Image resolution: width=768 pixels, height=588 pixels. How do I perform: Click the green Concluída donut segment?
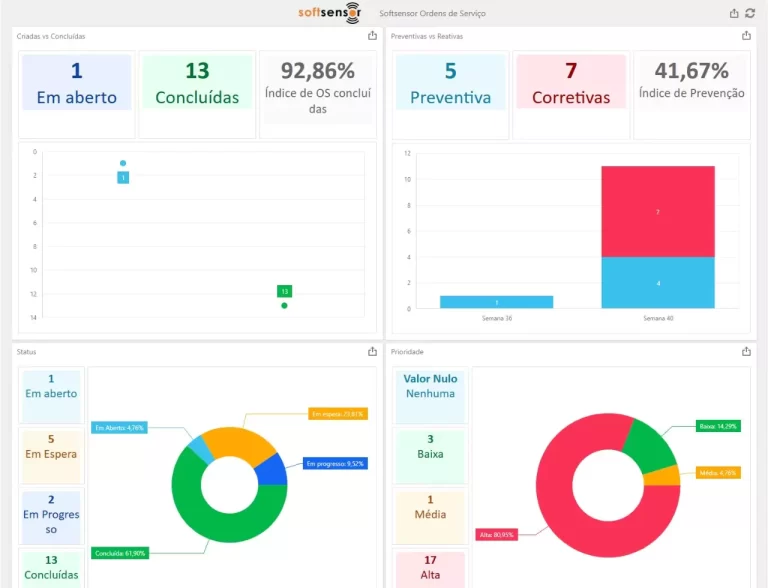click(x=190, y=510)
